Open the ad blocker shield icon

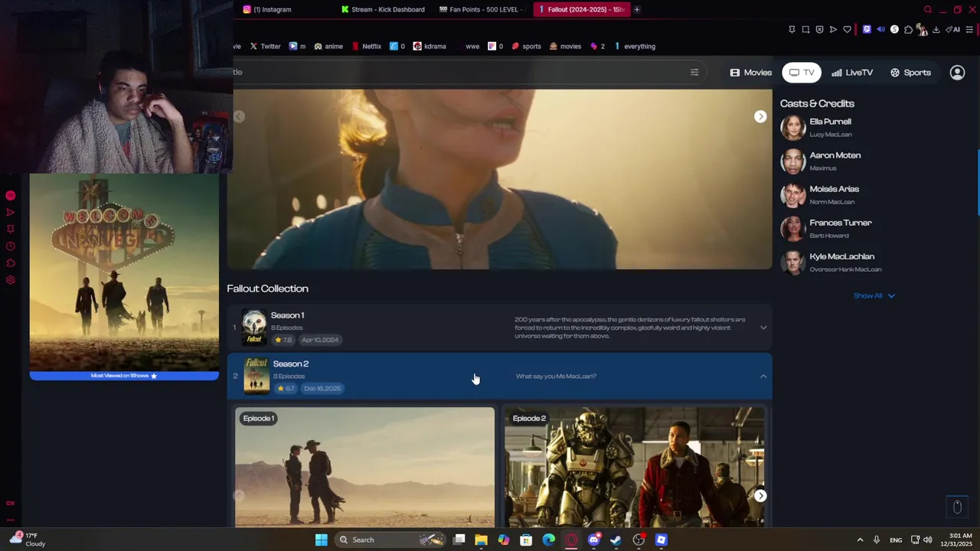pyautogui.click(x=819, y=30)
